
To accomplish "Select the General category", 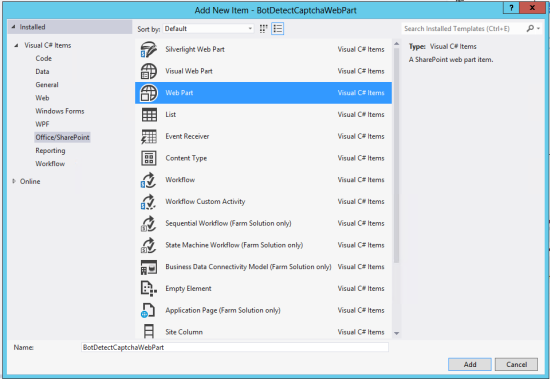I will [x=47, y=85].
